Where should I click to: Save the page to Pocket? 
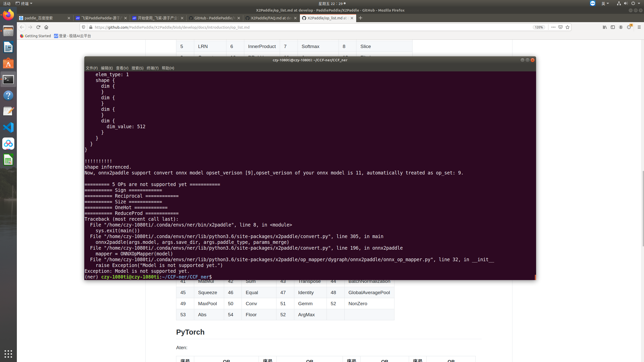[560, 27]
